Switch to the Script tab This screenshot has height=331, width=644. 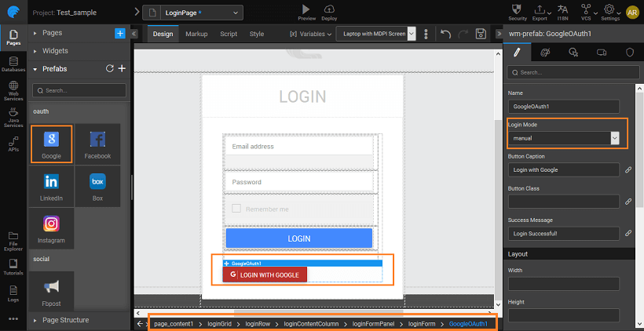pos(229,34)
